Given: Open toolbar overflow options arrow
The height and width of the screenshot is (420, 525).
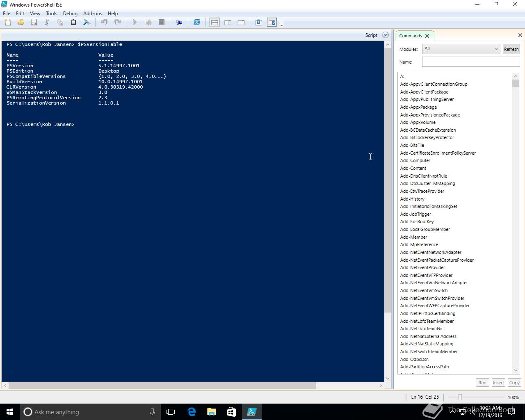Looking at the screenshot, I should click(281, 25).
